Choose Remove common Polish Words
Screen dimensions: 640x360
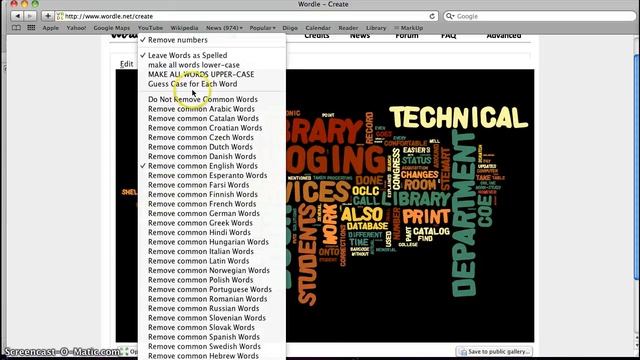(212, 280)
